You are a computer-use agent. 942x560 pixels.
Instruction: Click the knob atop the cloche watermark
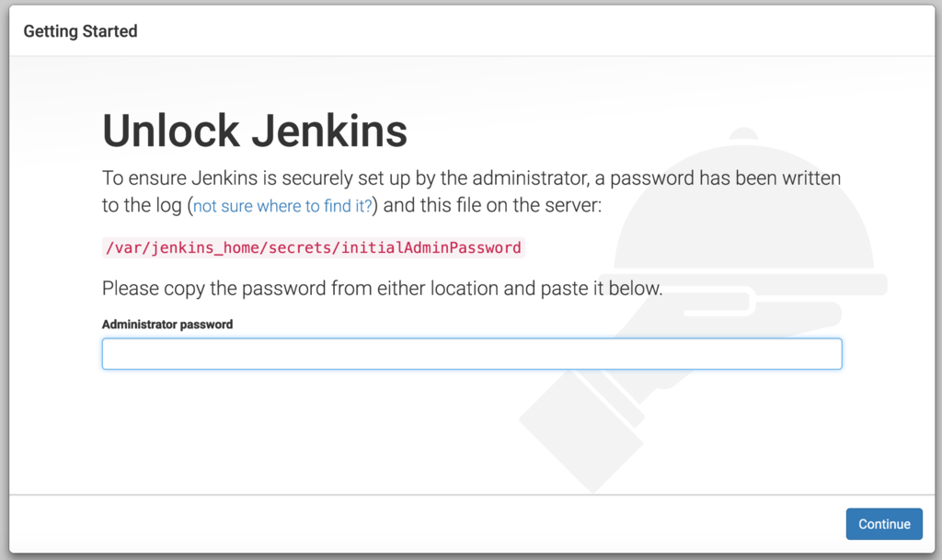pyautogui.click(x=743, y=134)
